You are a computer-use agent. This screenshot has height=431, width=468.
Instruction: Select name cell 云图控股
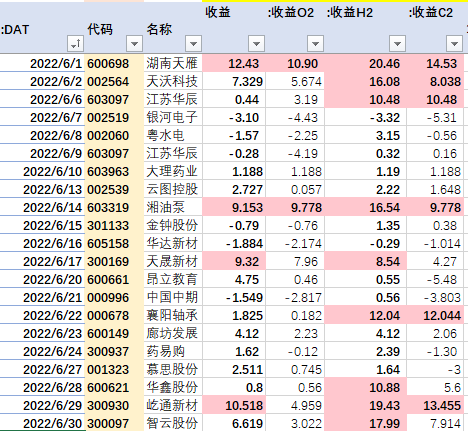click(173, 189)
